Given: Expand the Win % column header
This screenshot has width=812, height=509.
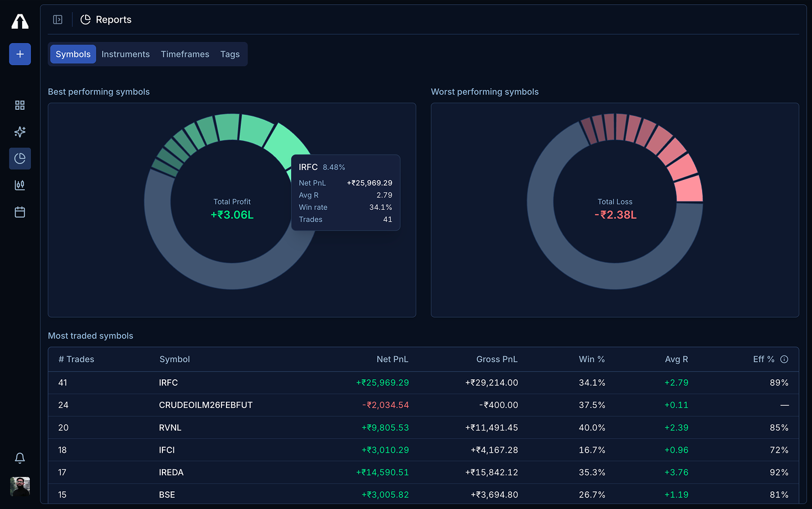Looking at the screenshot, I should (592, 359).
